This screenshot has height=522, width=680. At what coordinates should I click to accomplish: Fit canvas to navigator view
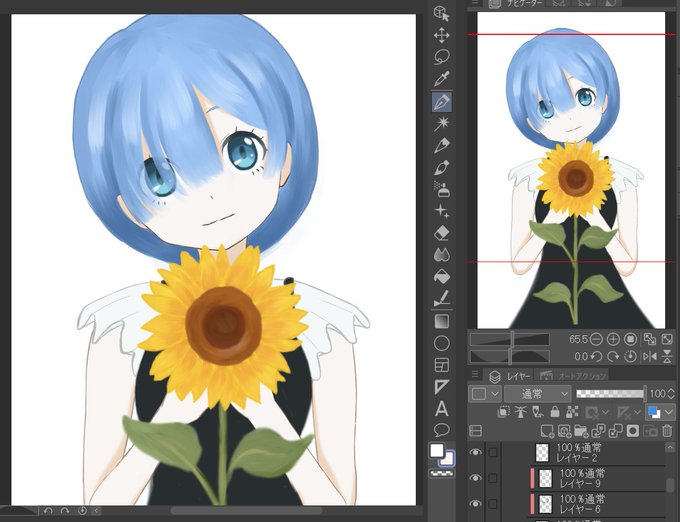[649, 339]
